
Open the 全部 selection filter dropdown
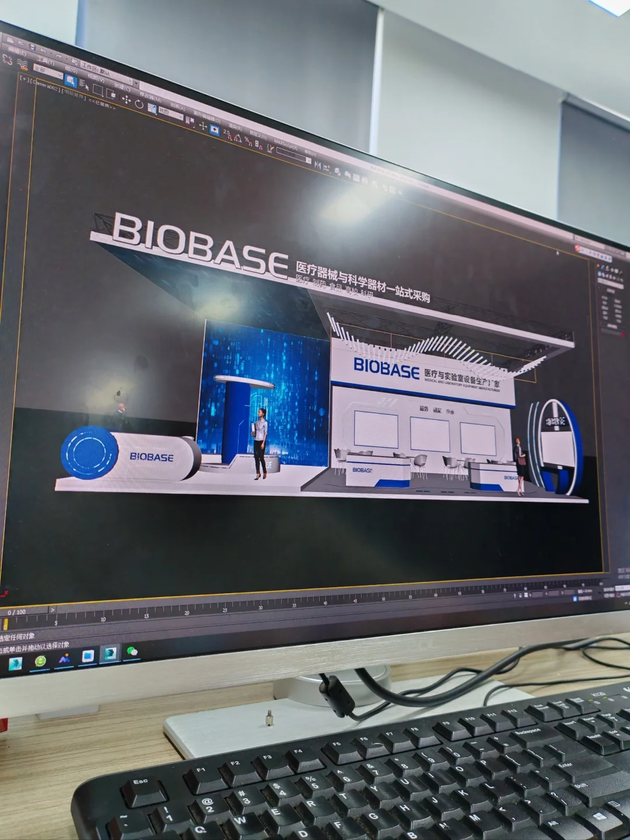click(48, 71)
